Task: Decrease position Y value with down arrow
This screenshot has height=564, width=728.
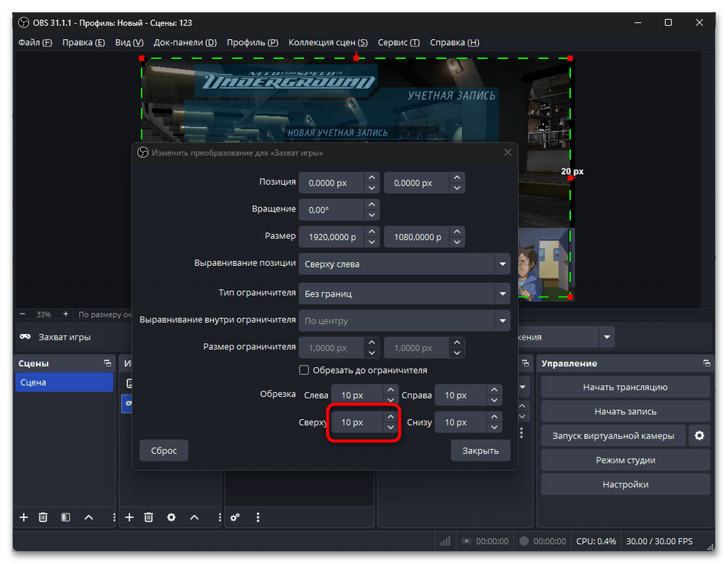Action: (457, 188)
